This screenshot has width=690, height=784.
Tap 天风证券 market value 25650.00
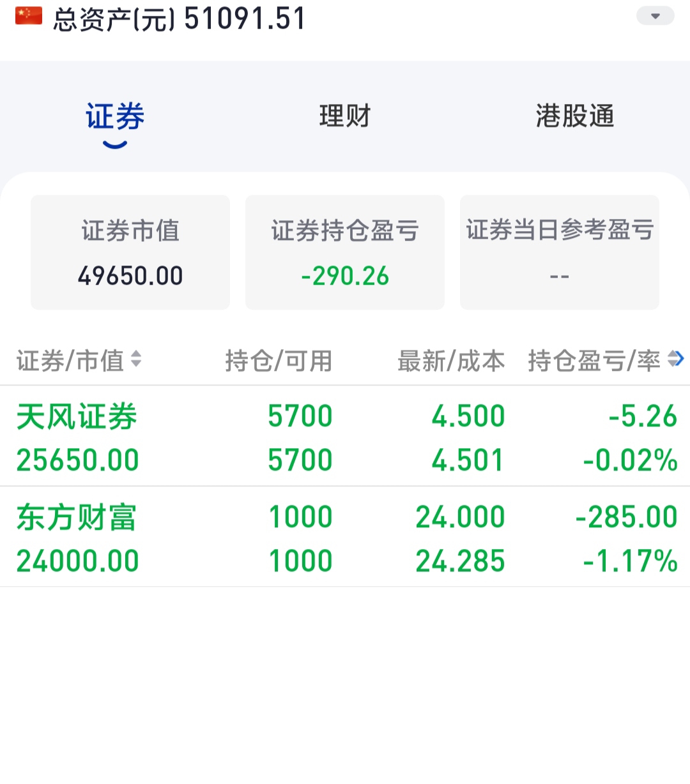tap(77, 460)
